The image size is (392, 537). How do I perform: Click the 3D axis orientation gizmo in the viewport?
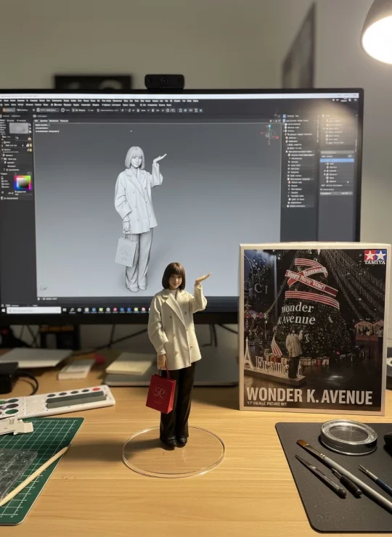(x=270, y=133)
